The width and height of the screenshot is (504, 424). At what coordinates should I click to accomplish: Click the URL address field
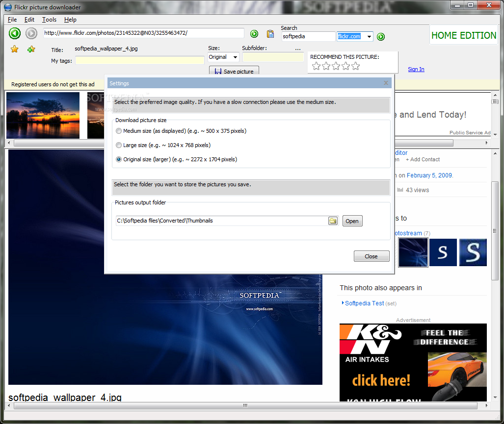[144, 33]
